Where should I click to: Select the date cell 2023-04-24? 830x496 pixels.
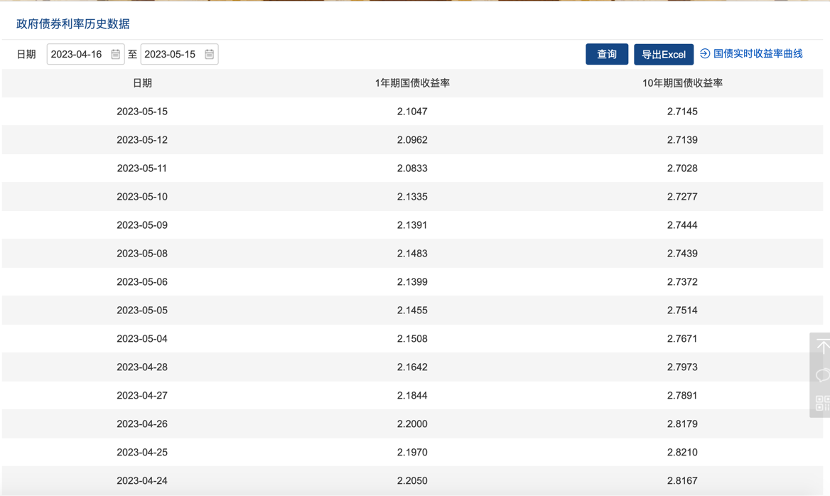(x=142, y=481)
